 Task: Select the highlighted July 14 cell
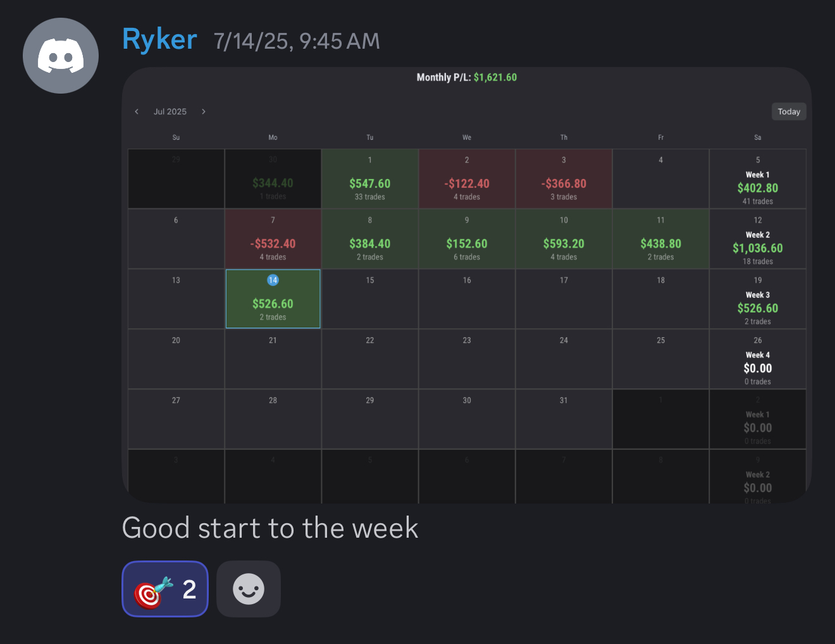273,299
